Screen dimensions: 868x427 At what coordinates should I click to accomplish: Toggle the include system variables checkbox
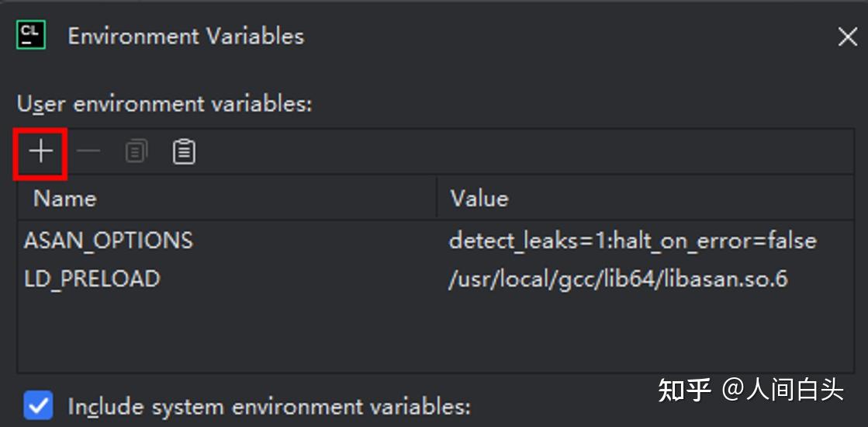point(38,406)
